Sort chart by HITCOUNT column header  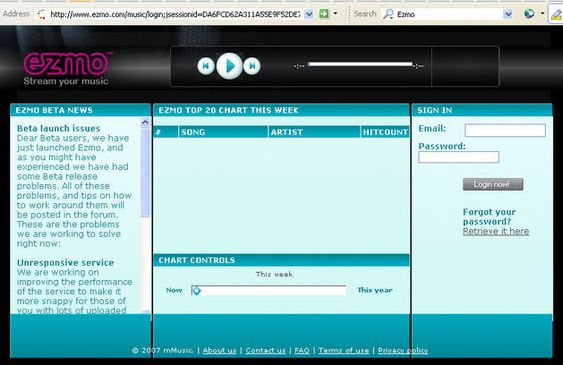(x=385, y=132)
